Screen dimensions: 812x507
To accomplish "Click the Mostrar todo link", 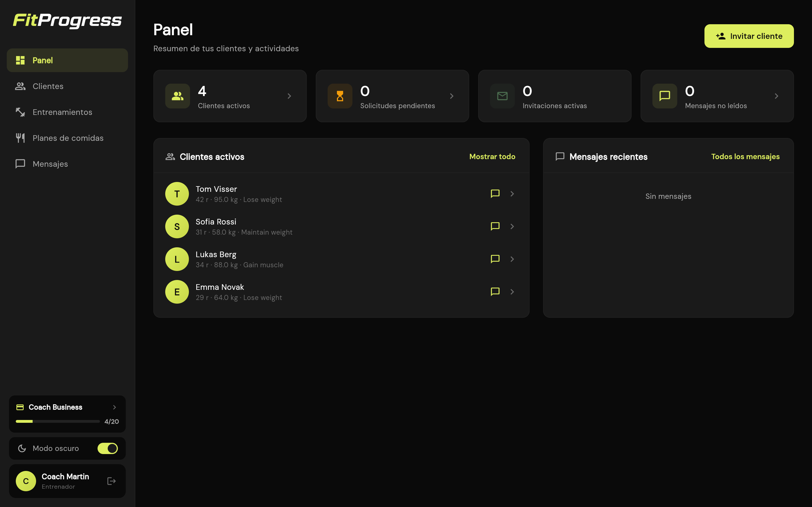I will pos(492,157).
